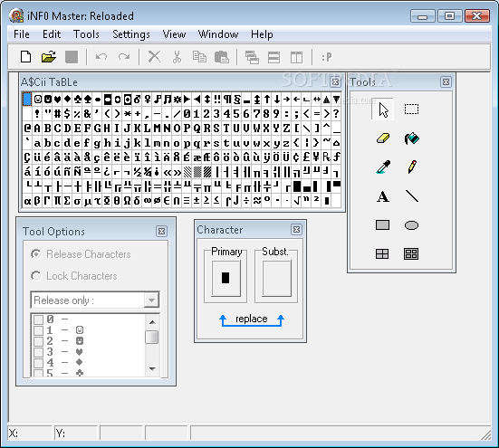Tick the checkbox for character 3
499x448 pixels.
(x=39, y=352)
